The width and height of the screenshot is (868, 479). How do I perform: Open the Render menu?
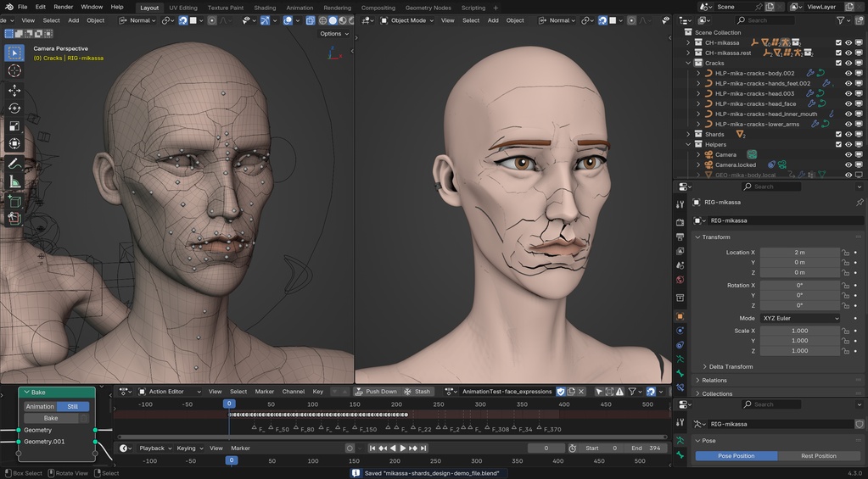pyautogui.click(x=64, y=7)
